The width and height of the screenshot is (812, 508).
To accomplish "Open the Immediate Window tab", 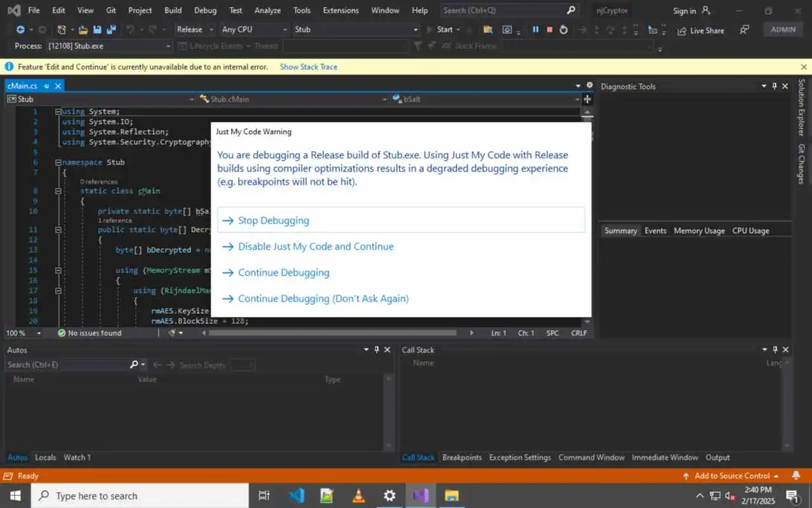I will (x=665, y=457).
